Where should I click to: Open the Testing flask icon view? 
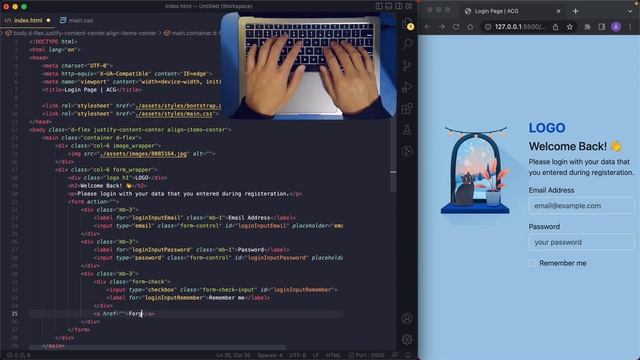point(407,130)
